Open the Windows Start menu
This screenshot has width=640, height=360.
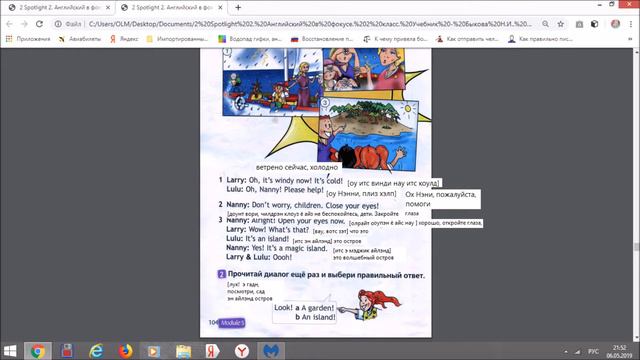pyautogui.click(x=10, y=351)
